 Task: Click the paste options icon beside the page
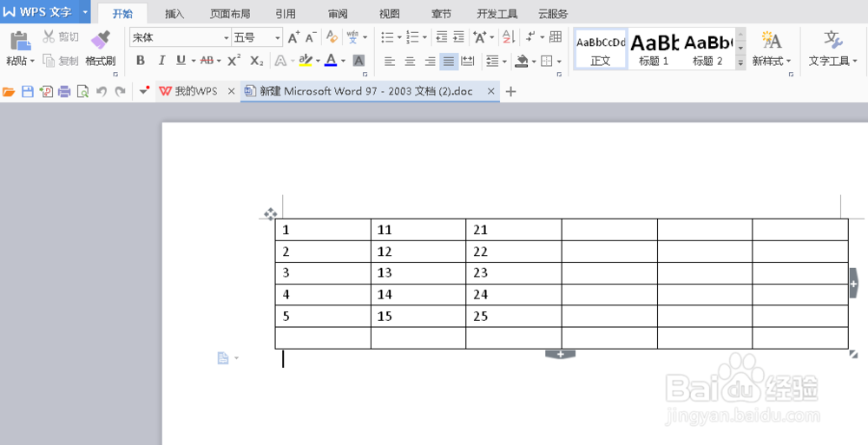pos(223,358)
